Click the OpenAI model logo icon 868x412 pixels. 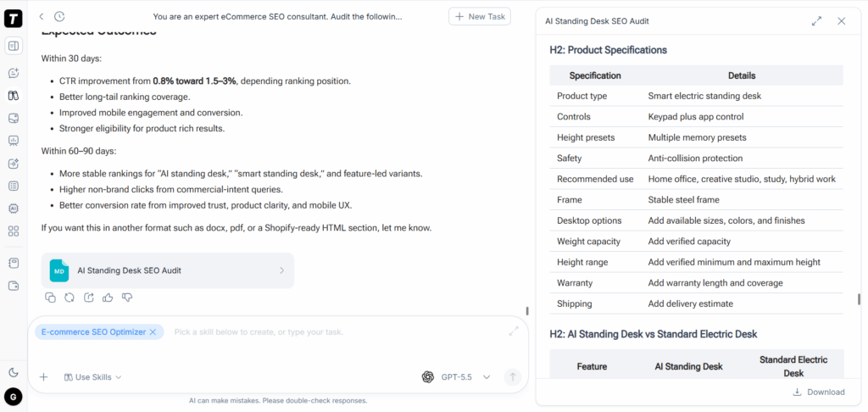point(427,377)
